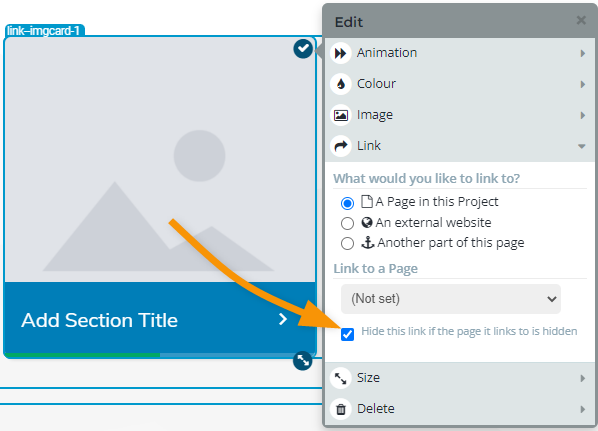Click the Add Section Title text

click(x=100, y=320)
